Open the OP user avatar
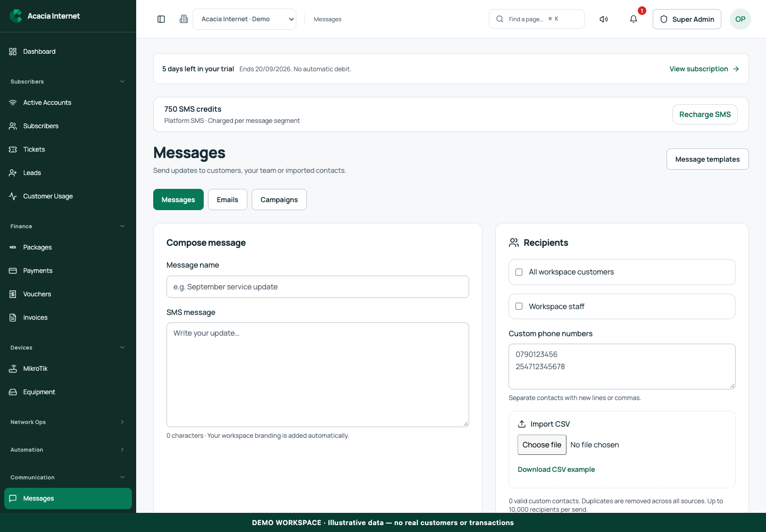This screenshot has width=766, height=532. (740, 19)
